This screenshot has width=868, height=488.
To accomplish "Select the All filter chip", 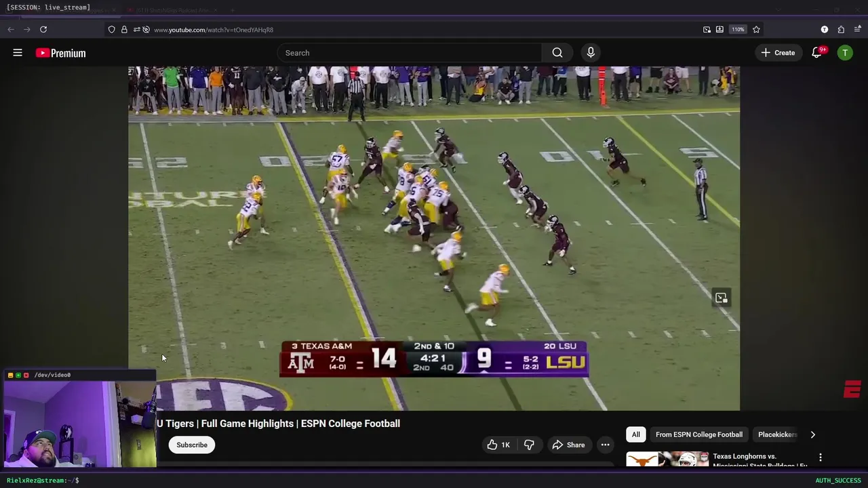I will click(636, 434).
